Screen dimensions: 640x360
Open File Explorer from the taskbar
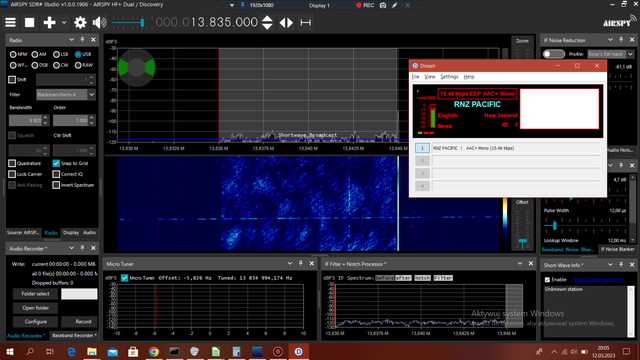pyautogui.click(x=92, y=351)
